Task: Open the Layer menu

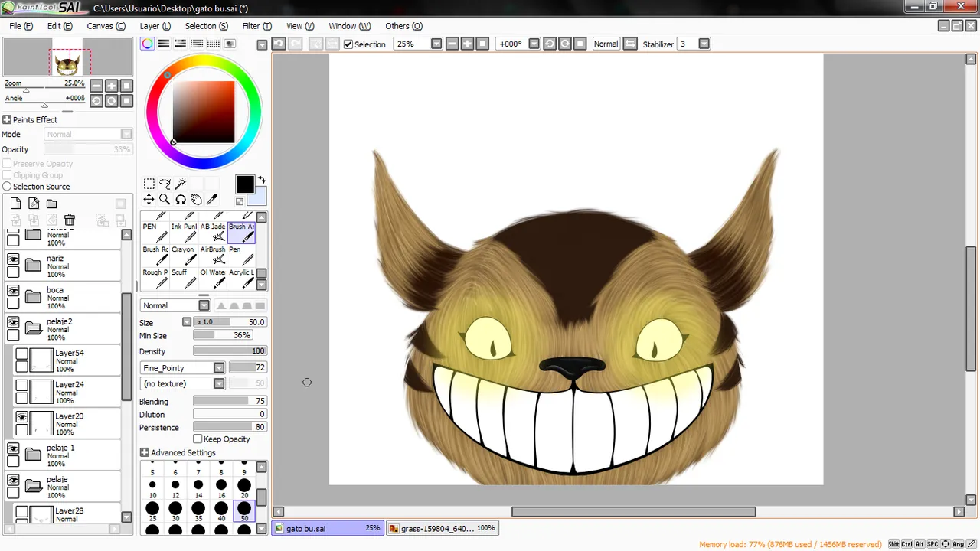Action: (x=155, y=26)
